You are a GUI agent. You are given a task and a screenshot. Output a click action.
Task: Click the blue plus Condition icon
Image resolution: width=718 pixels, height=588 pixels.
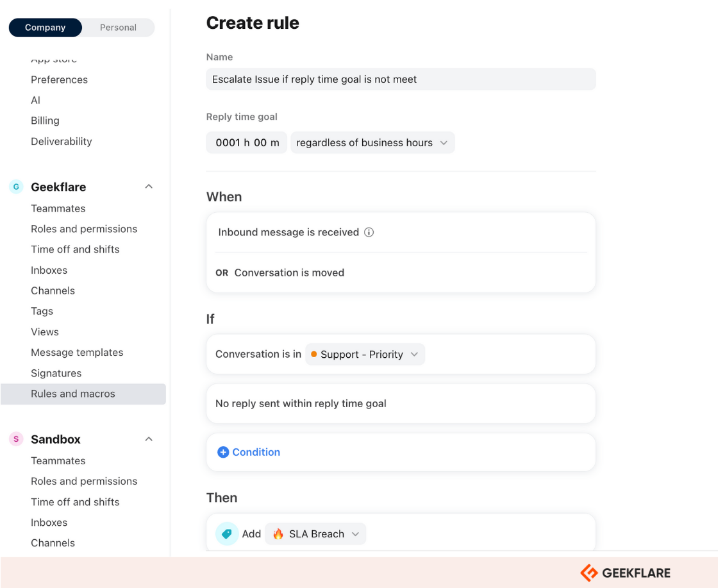223,452
